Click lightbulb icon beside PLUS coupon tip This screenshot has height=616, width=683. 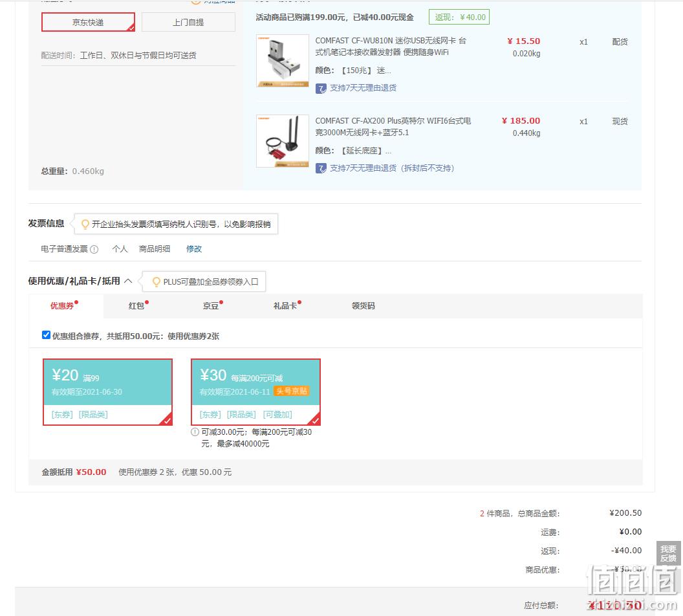click(x=156, y=282)
